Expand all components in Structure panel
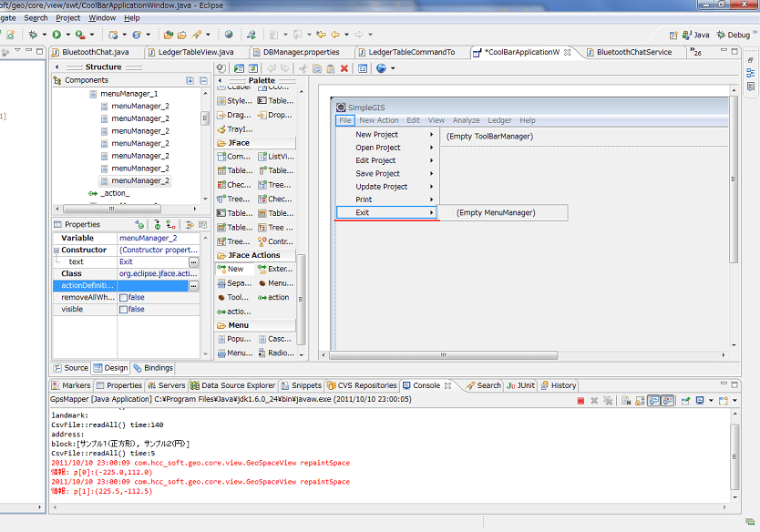 point(190,80)
